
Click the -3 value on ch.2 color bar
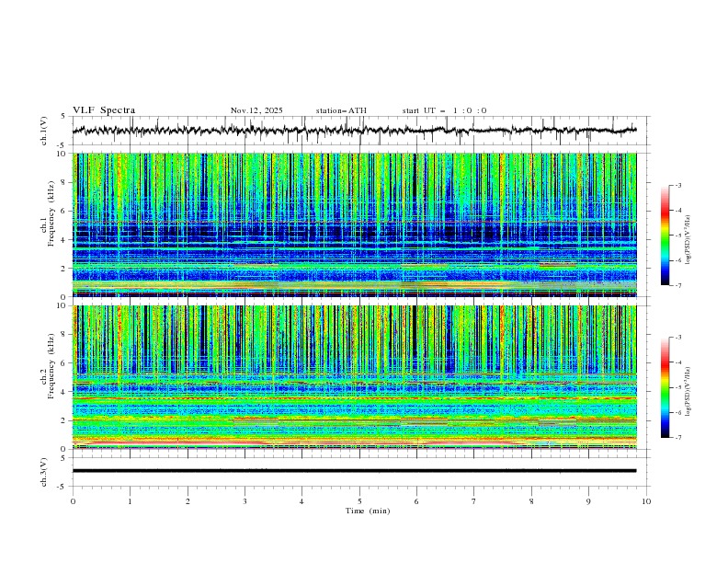677,338
